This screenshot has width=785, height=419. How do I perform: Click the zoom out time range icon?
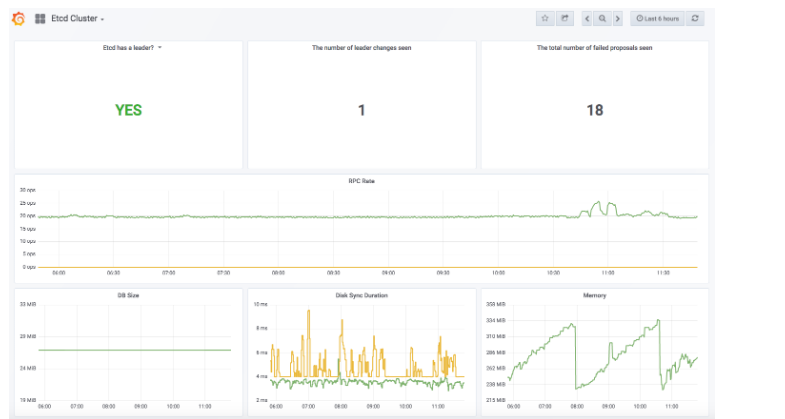coord(602,19)
